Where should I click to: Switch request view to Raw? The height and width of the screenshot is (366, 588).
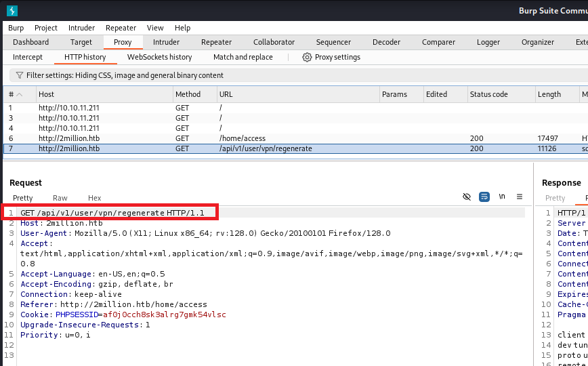(60, 198)
